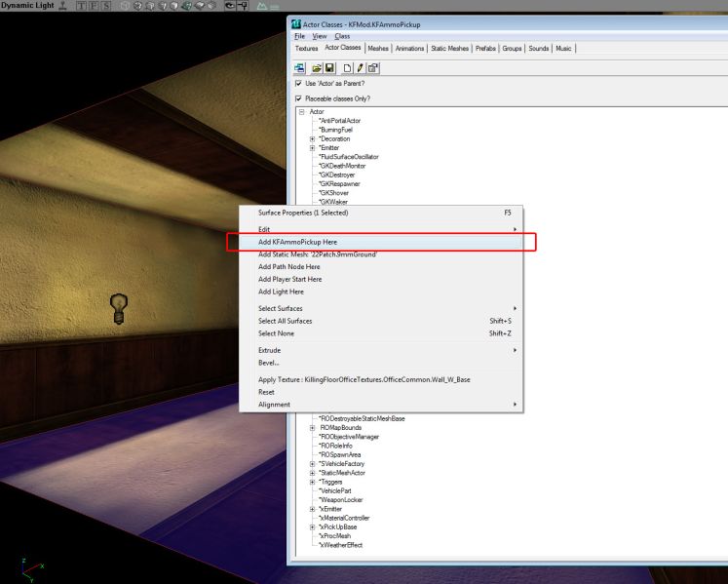
Task: Open the Class menu
Action: [x=342, y=36]
